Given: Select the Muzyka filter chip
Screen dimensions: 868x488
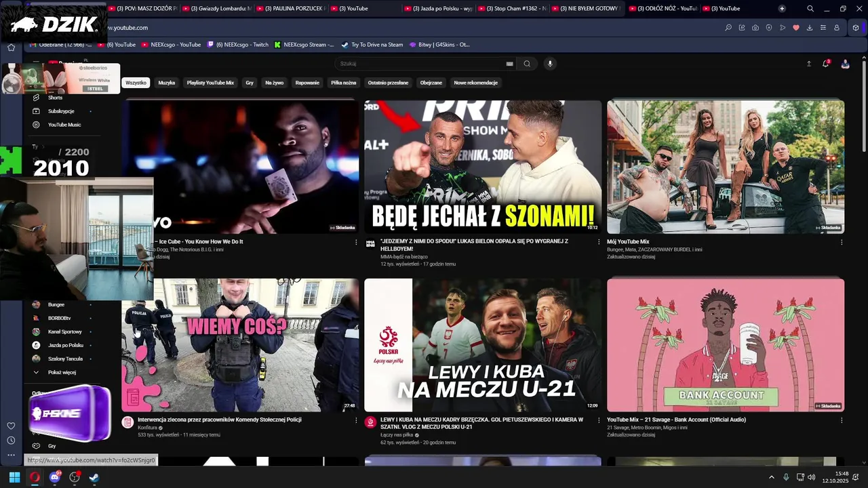Looking at the screenshot, I should [167, 83].
